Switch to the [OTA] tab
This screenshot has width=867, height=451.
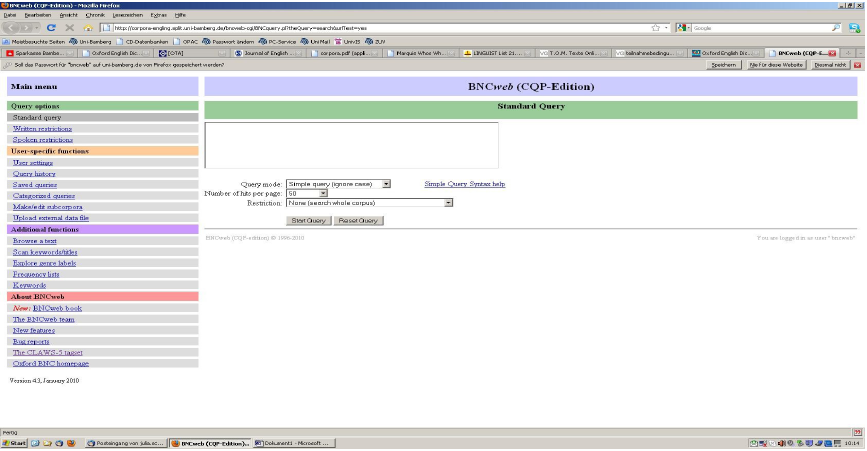point(192,53)
